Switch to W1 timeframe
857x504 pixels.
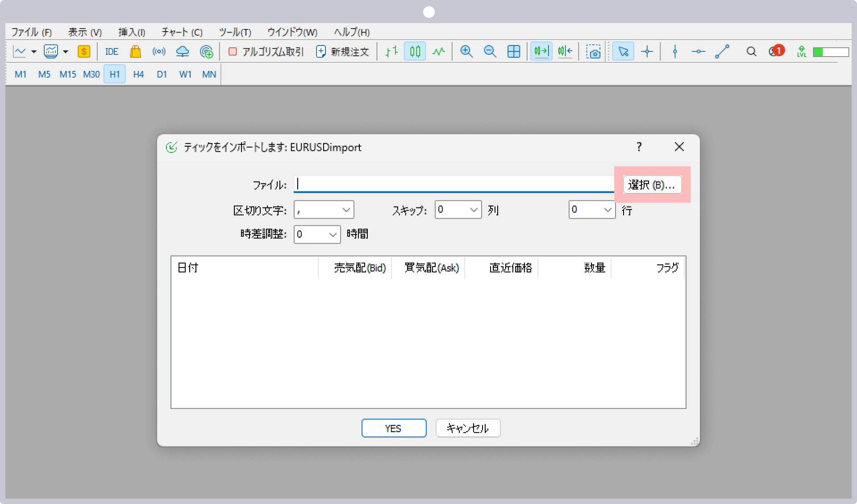click(185, 74)
